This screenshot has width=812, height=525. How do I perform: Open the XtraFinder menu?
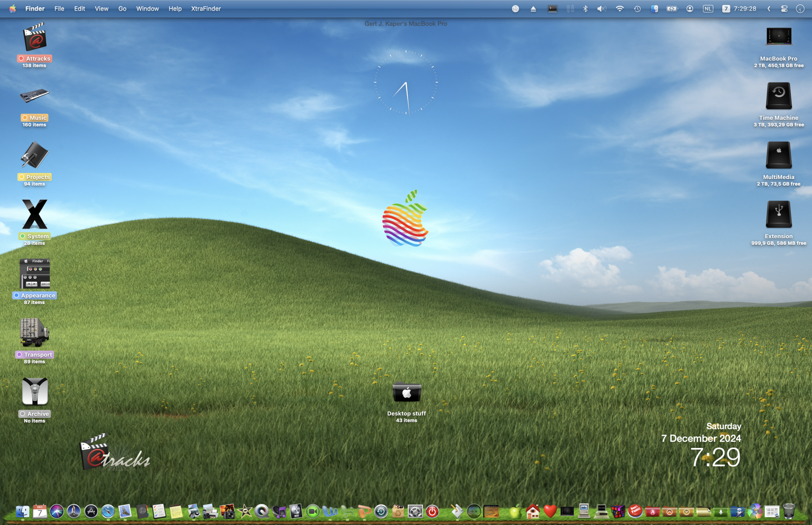click(206, 9)
